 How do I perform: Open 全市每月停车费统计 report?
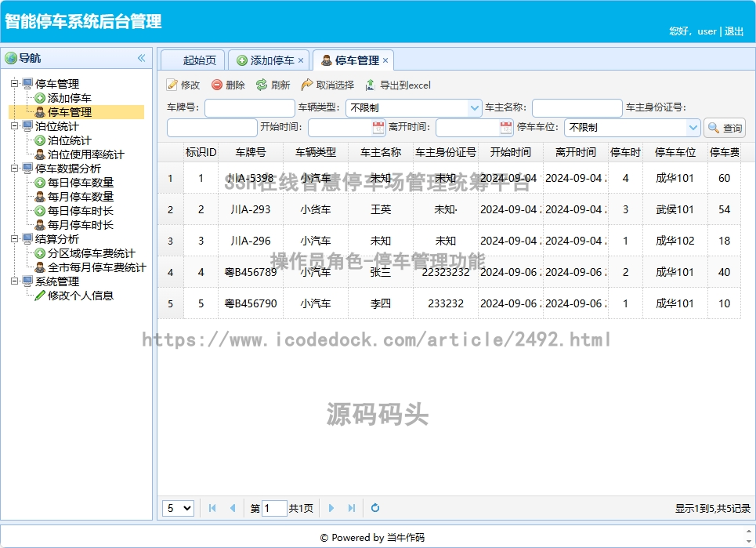click(96, 267)
